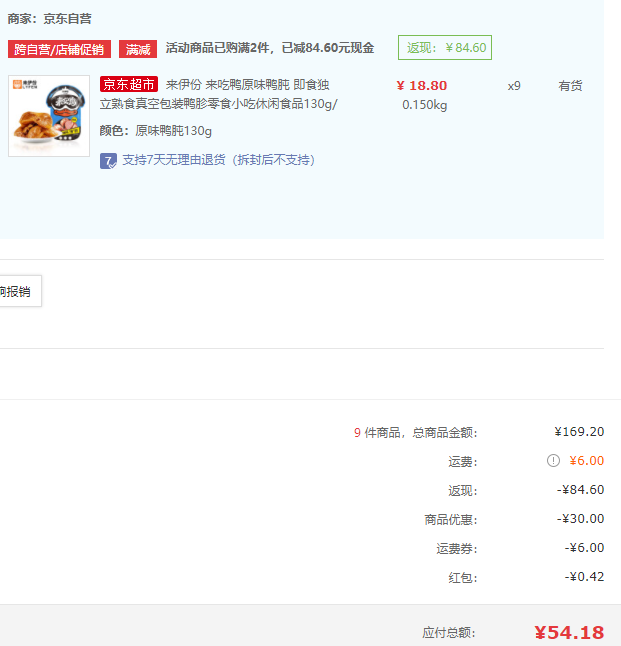Viewport: 621px width, 646px height.
Task: Select red envelope amount -¥0.42
Action: coord(584,577)
